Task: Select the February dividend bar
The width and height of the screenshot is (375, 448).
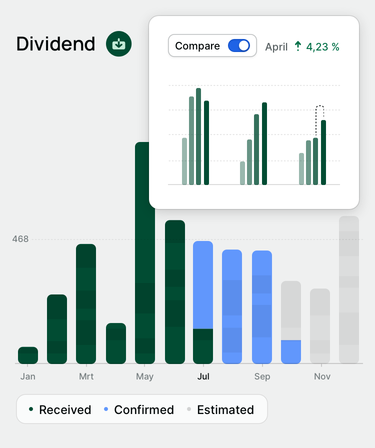Action: pos(57,329)
